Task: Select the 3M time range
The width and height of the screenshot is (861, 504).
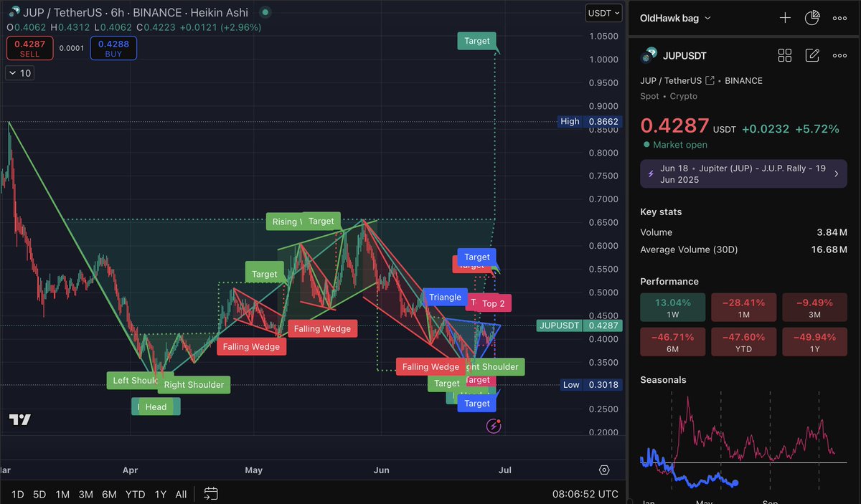Action: point(85,494)
